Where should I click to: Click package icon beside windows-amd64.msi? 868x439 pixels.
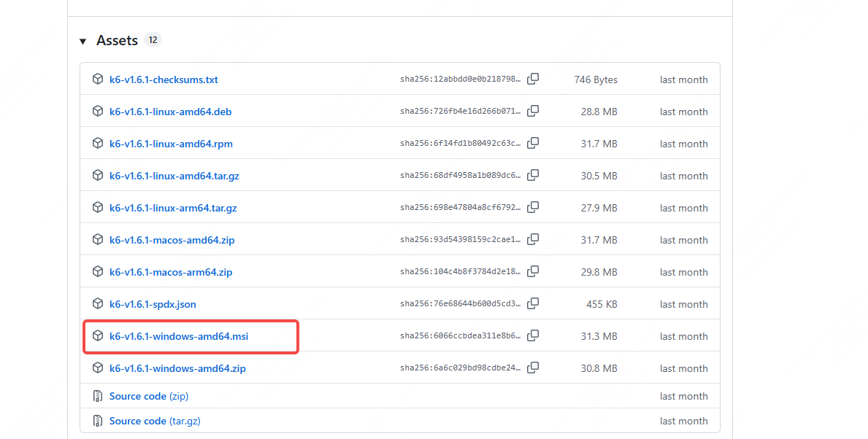pyautogui.click(x=98, y=335)
